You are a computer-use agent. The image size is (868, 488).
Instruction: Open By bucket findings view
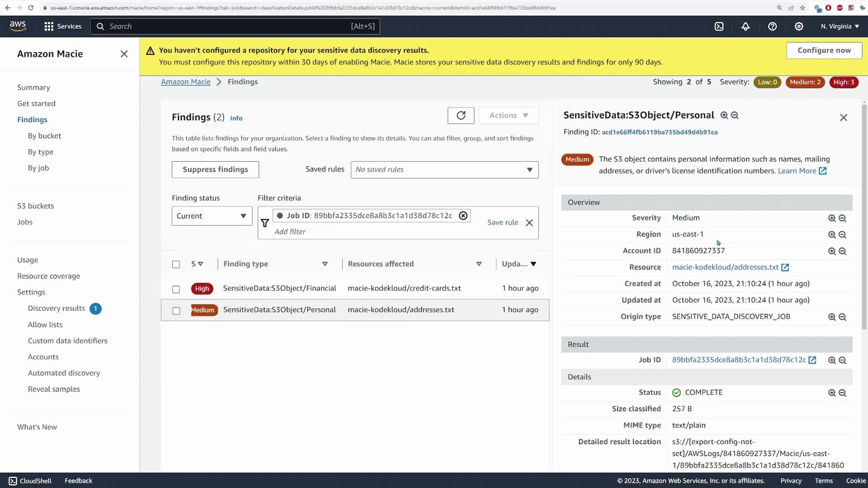pyautogui.click(x=44, y=136)
